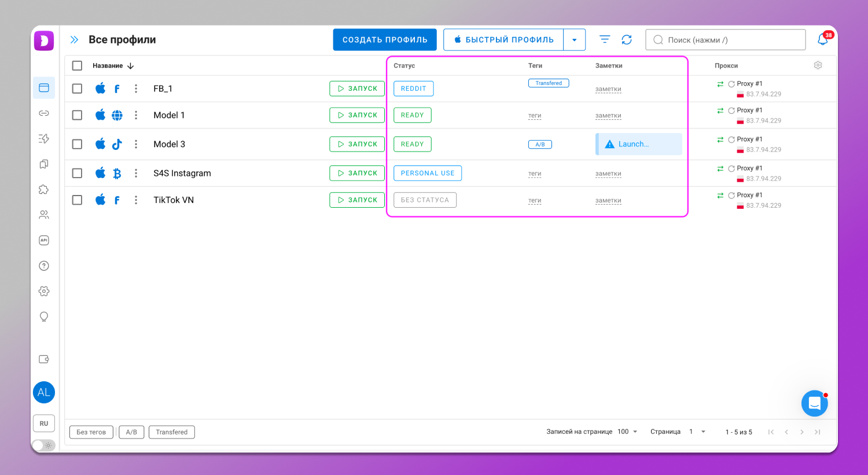
Task: Open the extensions puzzle icon in sidebar
Action: click(x=44, y=190)
